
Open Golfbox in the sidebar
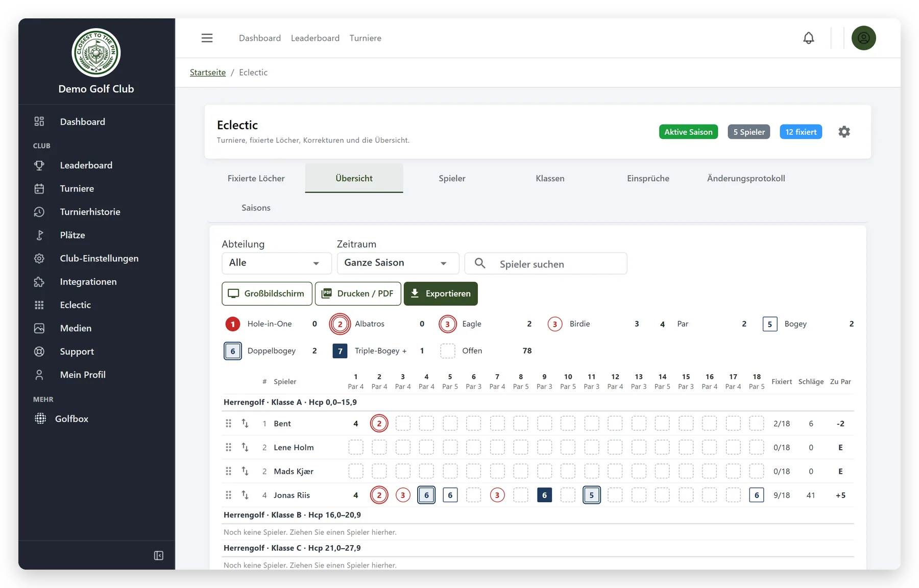click(x=71, y=419)
